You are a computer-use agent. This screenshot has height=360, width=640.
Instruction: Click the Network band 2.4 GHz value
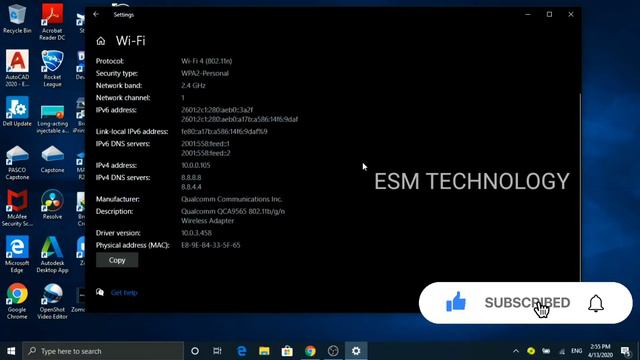tap(193, 86)
